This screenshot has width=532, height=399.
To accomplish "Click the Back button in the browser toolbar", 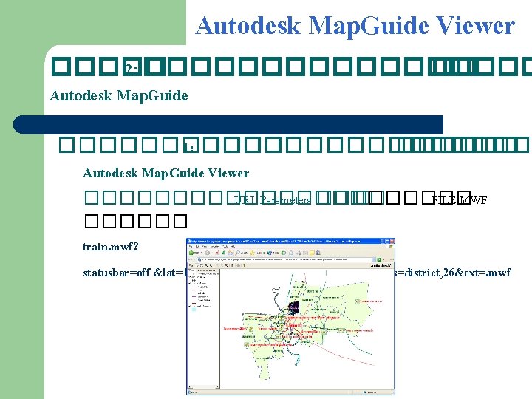I will point(194,253).
